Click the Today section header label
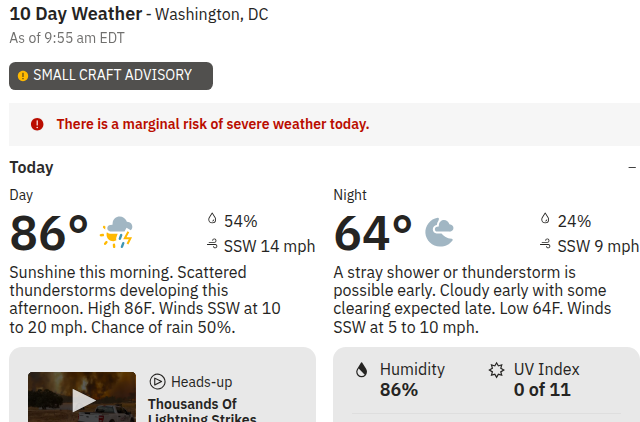Viewport: 640px width, 422px height. 31,167
